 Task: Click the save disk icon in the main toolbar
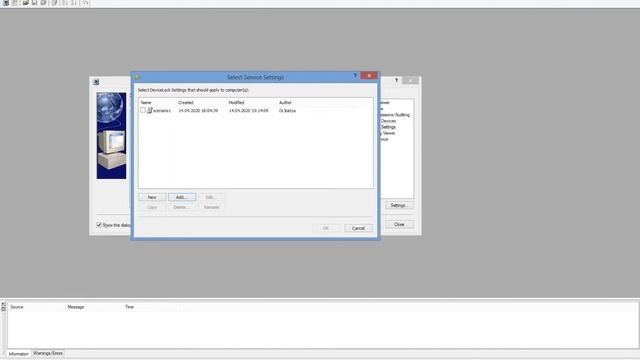click(35, 3)
